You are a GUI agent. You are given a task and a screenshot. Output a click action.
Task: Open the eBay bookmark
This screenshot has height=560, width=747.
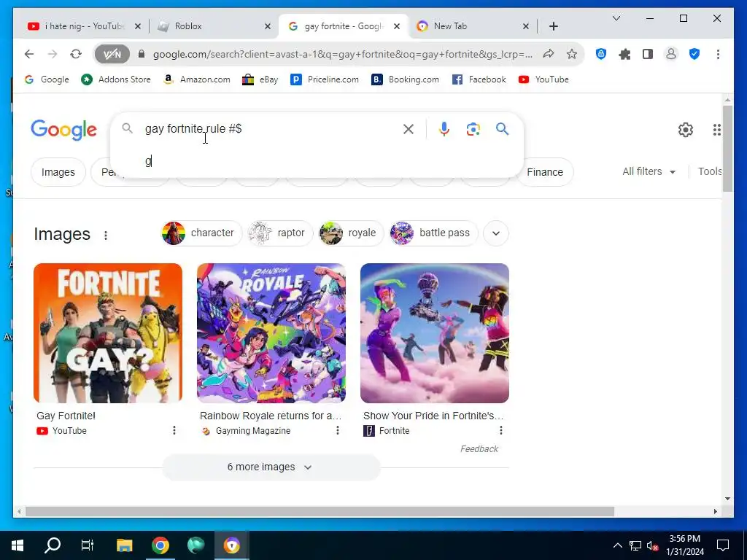260,79
